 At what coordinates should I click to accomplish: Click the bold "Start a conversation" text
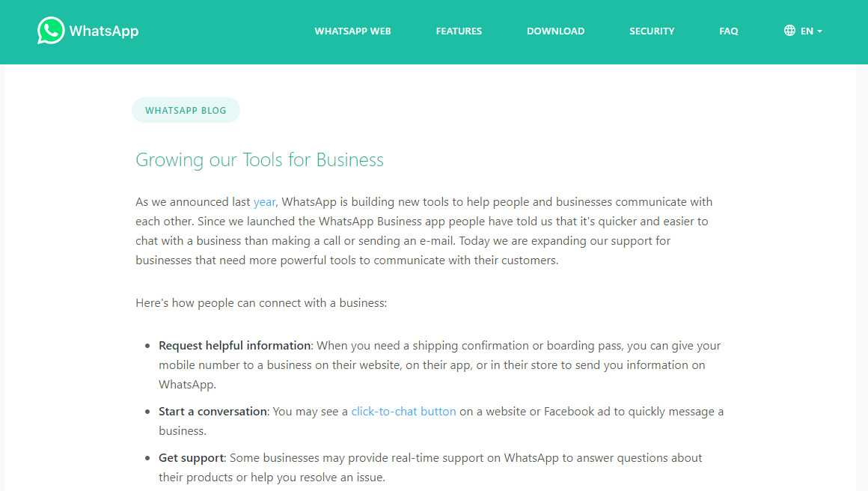pos(213,412)
